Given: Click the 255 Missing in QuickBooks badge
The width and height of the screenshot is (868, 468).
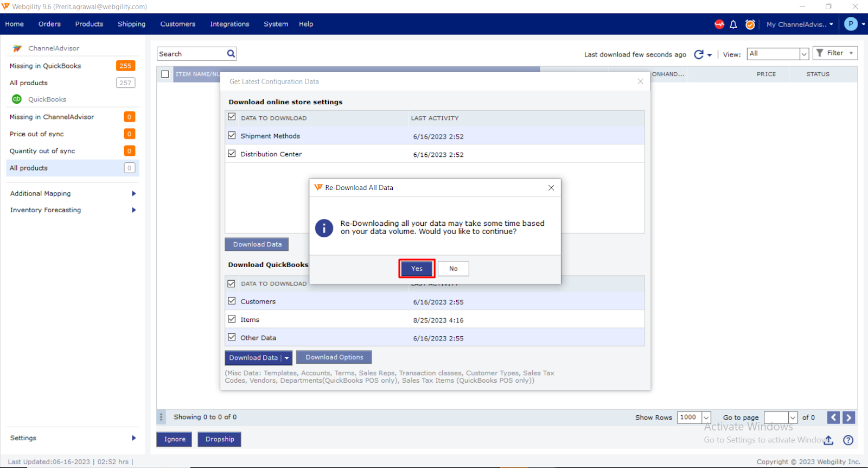Looking at the screenshot, I should 125,66.
